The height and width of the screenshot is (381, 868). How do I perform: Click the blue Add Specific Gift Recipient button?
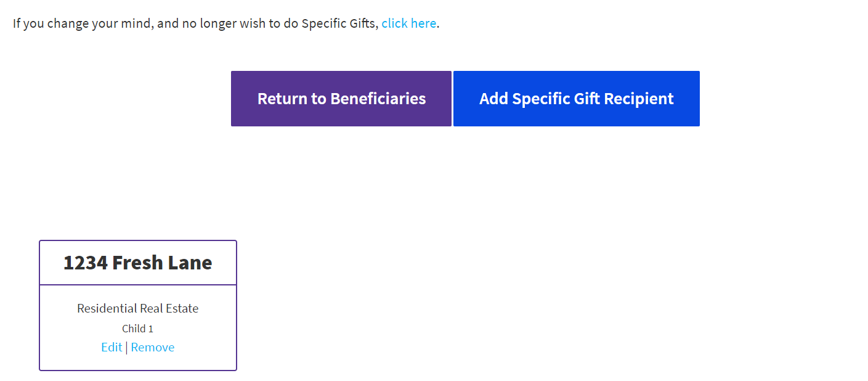pos(576,99)
